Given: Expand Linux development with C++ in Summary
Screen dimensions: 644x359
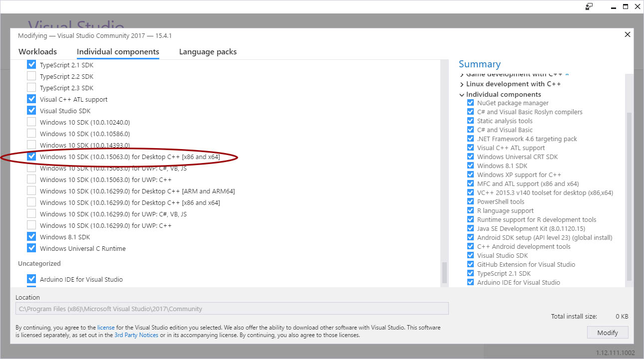Looking at the screenshot, I should click(x=462, y=84).
